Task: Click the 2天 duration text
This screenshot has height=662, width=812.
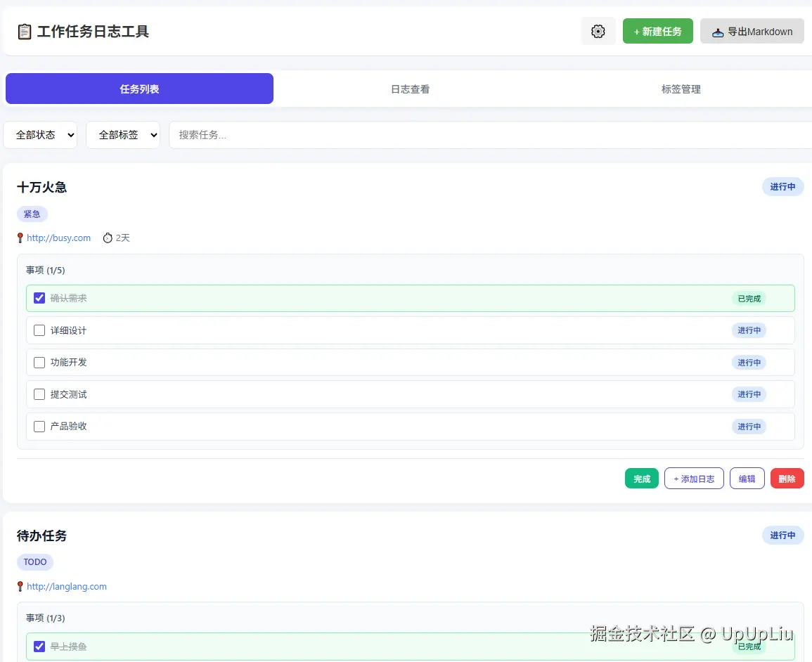Action: click(x=123, y=238)
